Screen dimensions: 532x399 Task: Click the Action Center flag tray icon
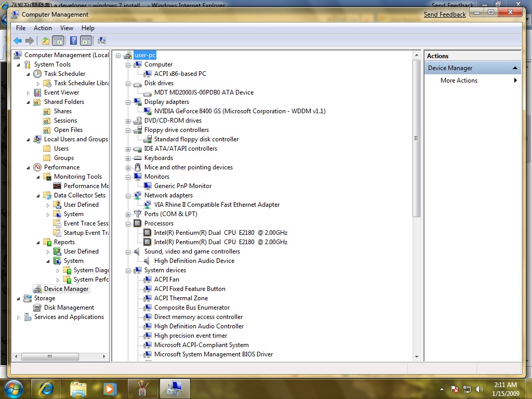click(x=455, y=389)
